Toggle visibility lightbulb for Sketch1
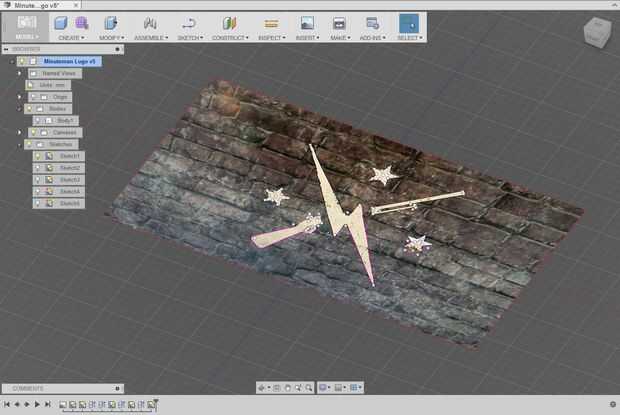 38,156
